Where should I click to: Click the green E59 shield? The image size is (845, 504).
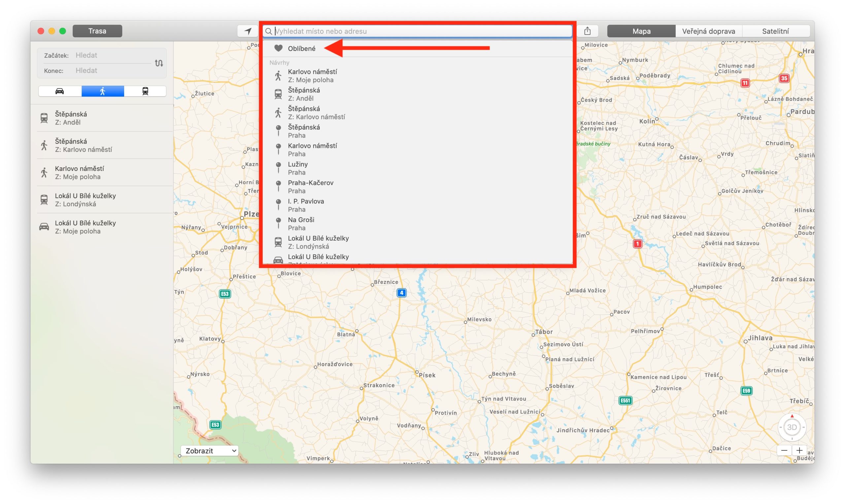pyautogui.click(x=746, y=390)
